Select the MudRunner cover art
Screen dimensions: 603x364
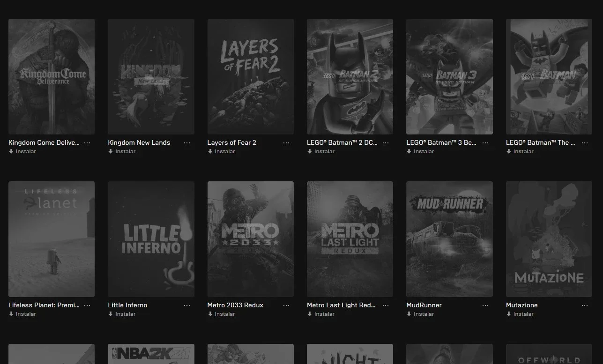coord(449,239)
